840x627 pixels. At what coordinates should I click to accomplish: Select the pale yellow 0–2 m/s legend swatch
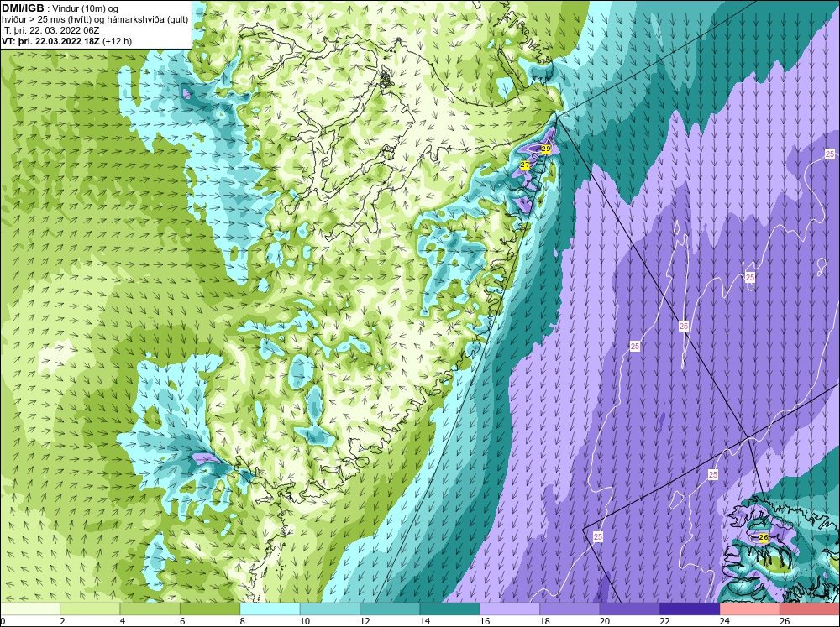[30, 609]
